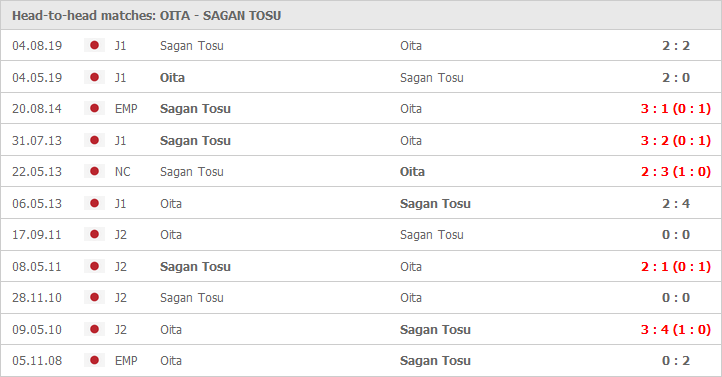Click Japan flag icon in 17.09.11 row
This screenshot has width=722, height=377.
tap(94, 234)
